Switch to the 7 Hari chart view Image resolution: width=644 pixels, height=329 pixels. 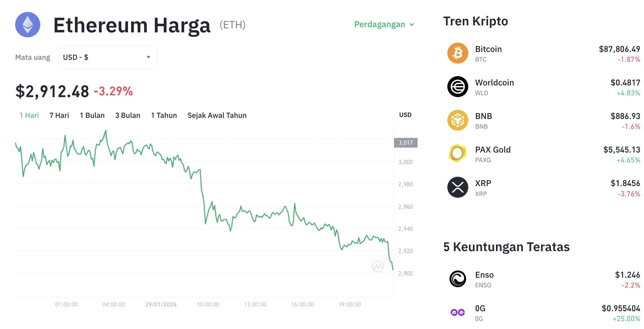(x=59, y=115)
